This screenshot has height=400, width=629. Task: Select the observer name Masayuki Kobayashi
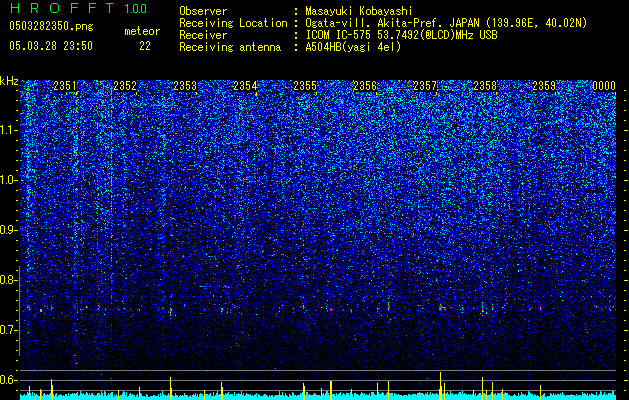(359, 11)
